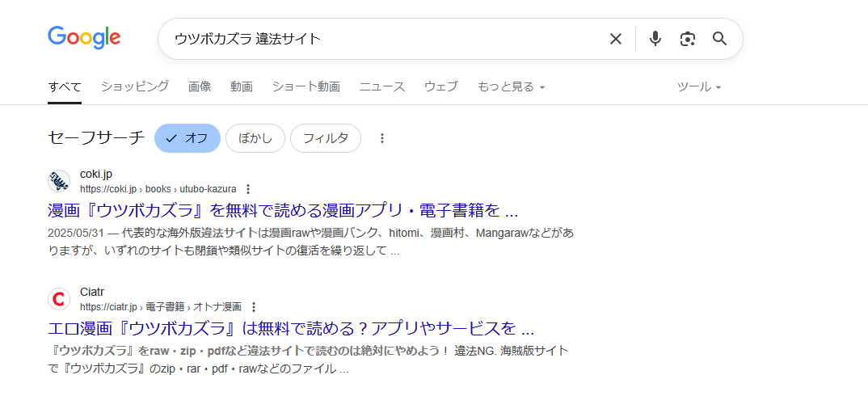Submit search with the magnifying glass icon
The width and height of the screenshot is (868, 396).
coord(719,39)
